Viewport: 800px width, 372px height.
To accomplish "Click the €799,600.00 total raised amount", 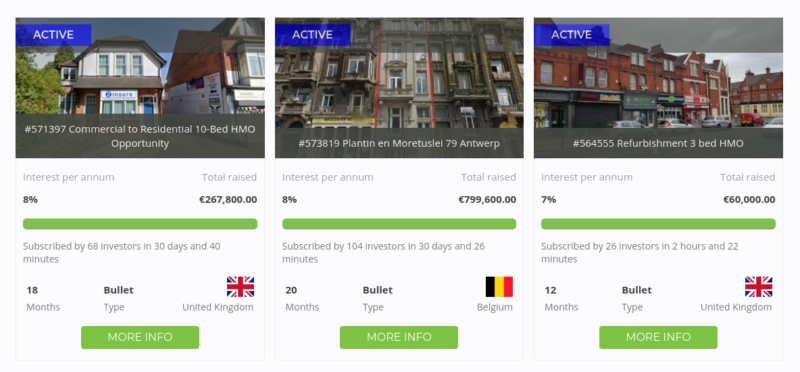I will point(487,200).
